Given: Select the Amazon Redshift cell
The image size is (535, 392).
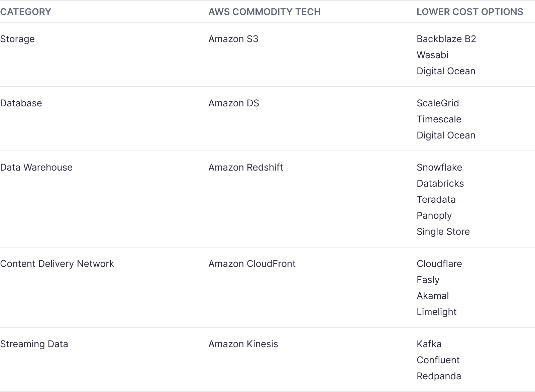Looking at the screenshot, I should [246, 167].
